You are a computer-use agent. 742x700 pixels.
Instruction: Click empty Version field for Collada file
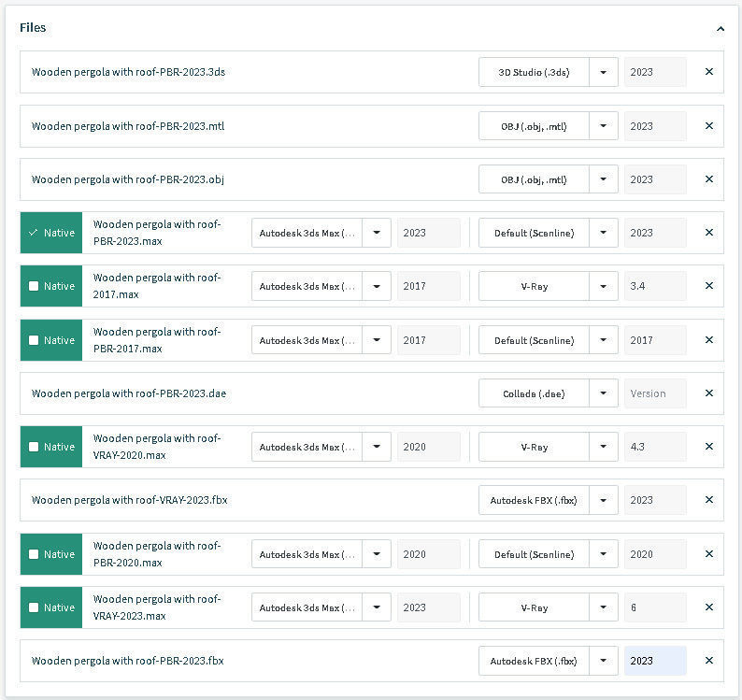pos(654,393)
